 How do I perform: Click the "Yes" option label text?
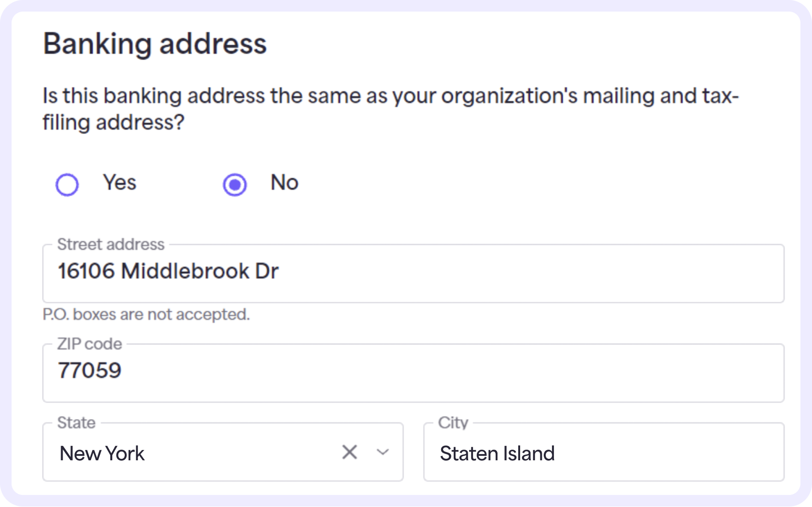119,183
